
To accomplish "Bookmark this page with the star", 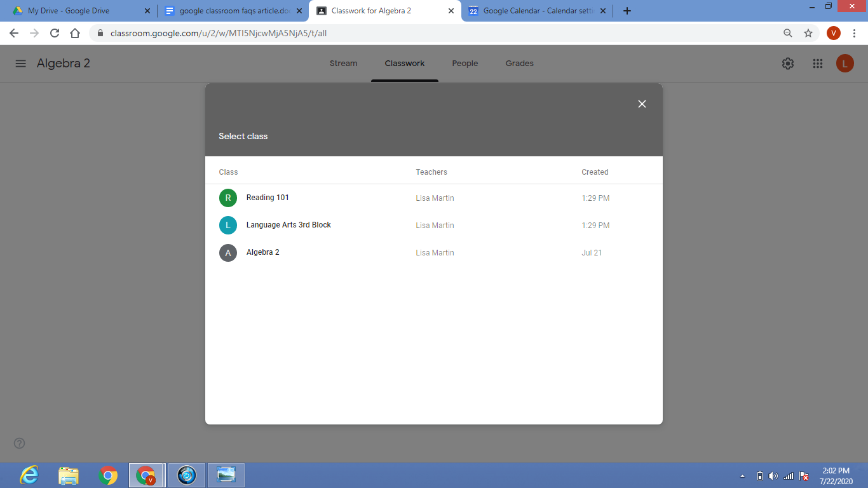I will pyautogui.click(x=808, y=33).
